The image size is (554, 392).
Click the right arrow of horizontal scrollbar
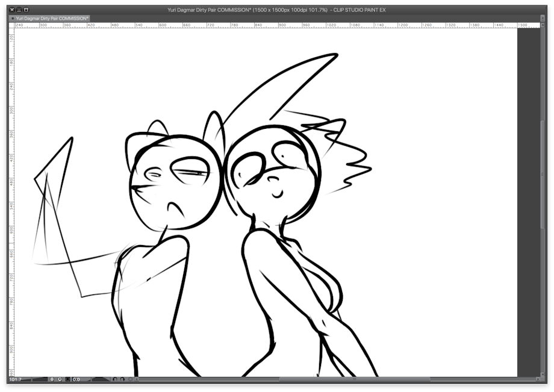(x=537, y=379)
